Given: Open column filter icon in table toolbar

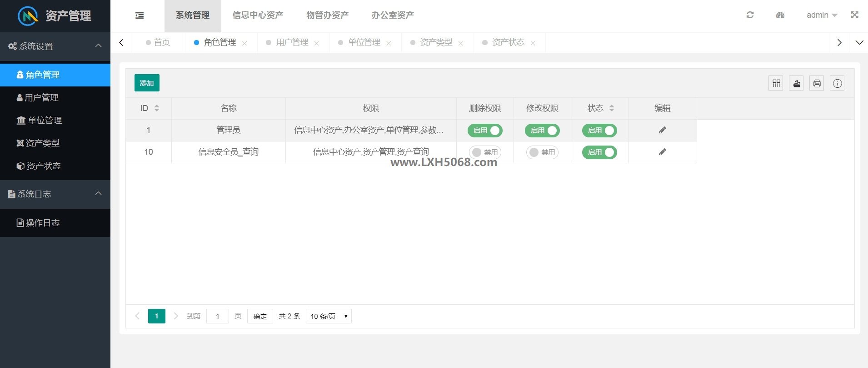Looking at the screenshot, I should tap(776, 83).
